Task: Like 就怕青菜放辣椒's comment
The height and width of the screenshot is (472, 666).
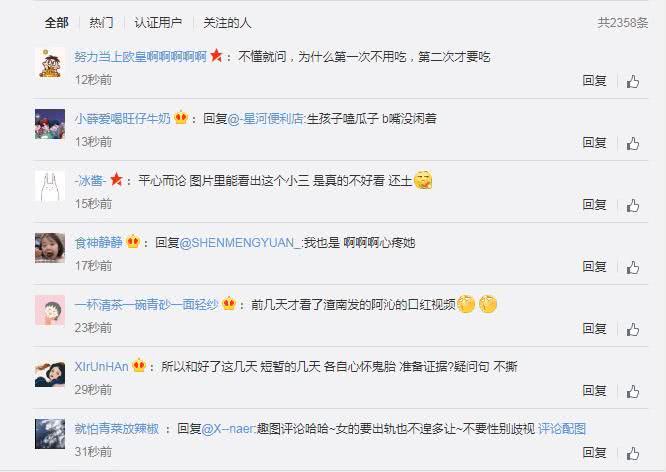Action: (633, 454)
